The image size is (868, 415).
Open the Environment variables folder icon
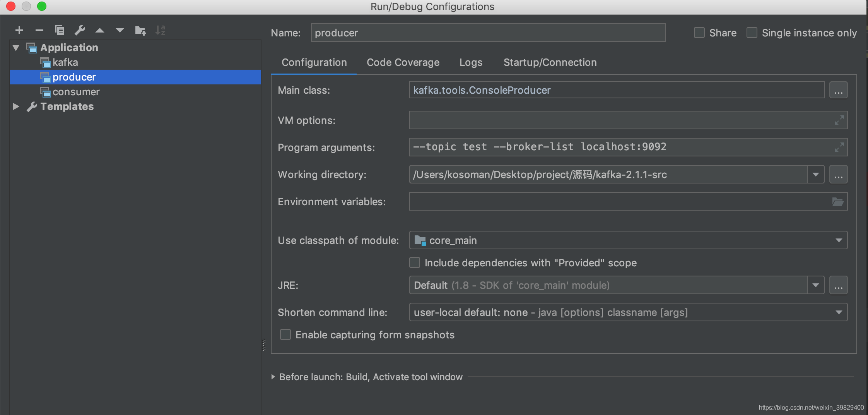837,202
